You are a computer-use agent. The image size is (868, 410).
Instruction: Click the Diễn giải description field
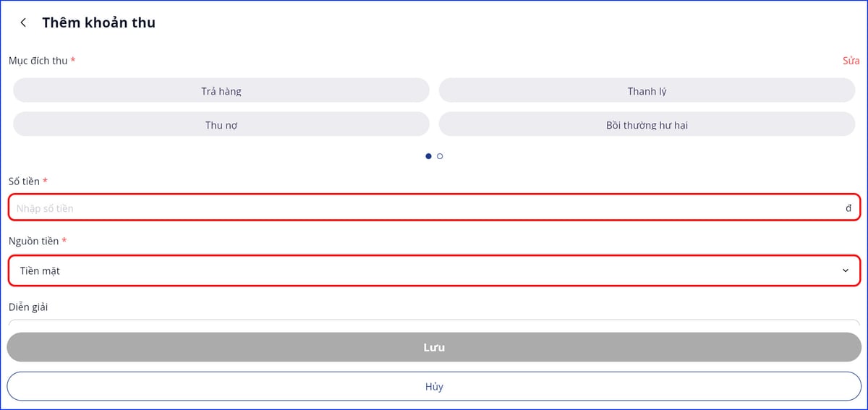coord(434,323)
